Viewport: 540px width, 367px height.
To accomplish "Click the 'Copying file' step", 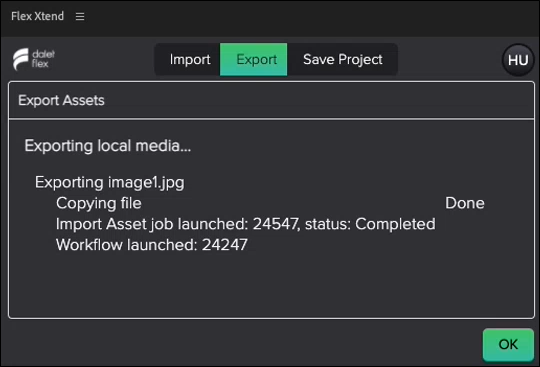I will [x=99, y=203].
